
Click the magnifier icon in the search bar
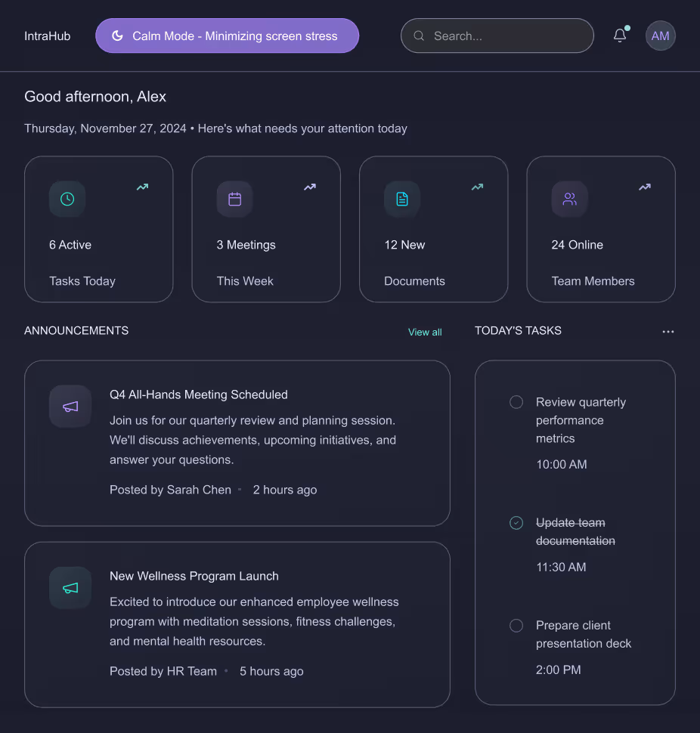point(419,36)
